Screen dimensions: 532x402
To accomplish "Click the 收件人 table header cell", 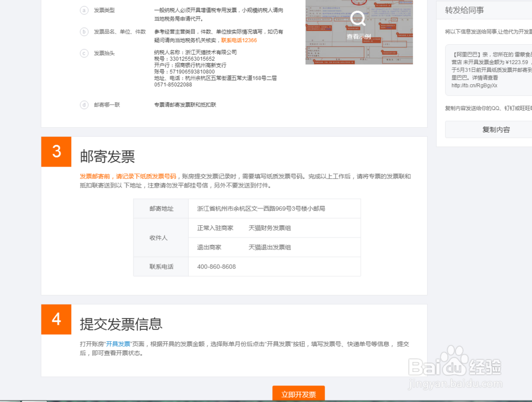I will tap(161, 237).
